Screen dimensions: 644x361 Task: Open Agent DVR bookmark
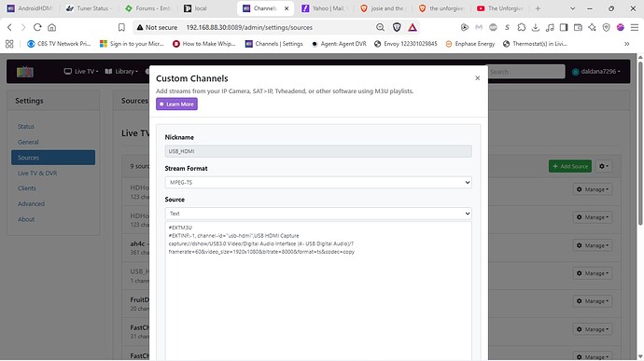click(339, 44)
